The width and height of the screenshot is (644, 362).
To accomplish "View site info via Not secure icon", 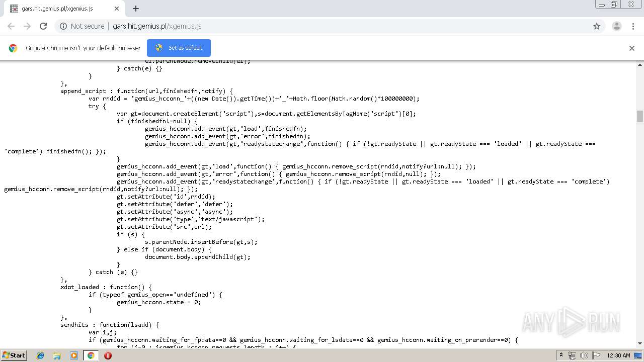I will tap(82, 26).
